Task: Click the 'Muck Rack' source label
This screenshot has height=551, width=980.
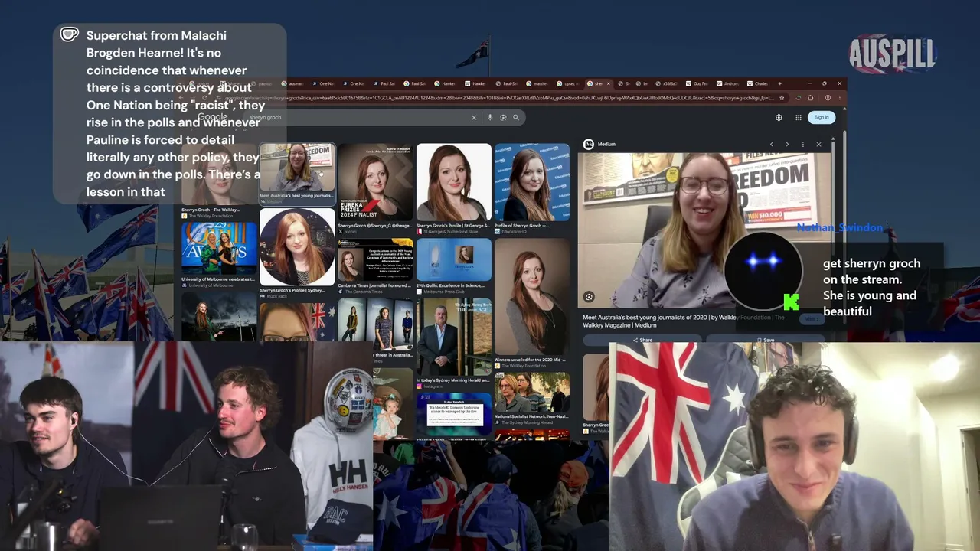Action: (x=276, y=296)
